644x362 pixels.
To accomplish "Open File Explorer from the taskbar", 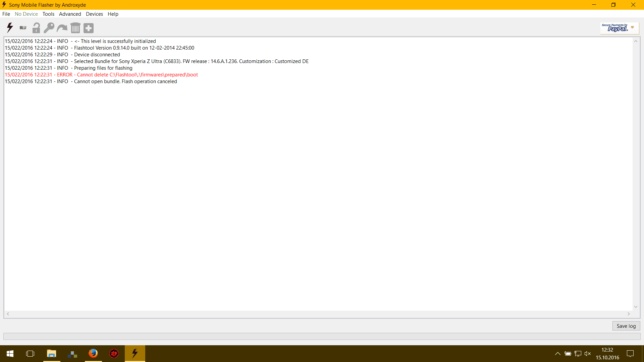I will (51, 354).
